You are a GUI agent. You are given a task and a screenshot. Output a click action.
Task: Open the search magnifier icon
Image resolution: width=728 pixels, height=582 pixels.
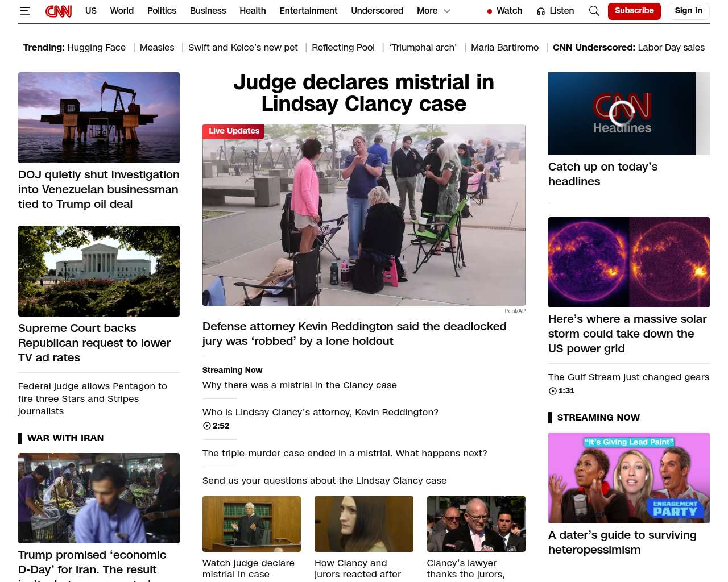tap(594, 11)
